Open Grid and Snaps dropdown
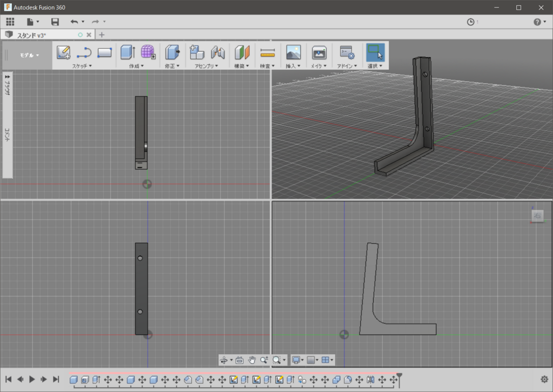 coord(313,360)
